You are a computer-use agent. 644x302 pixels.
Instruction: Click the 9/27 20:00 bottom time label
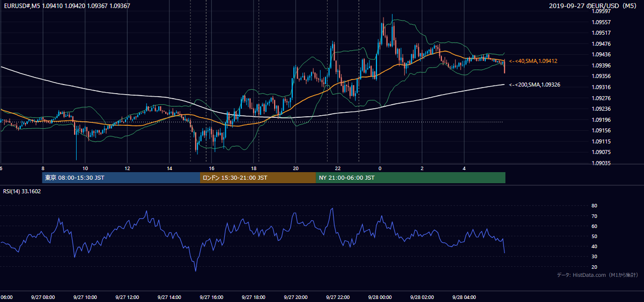[x=295, y=297]
